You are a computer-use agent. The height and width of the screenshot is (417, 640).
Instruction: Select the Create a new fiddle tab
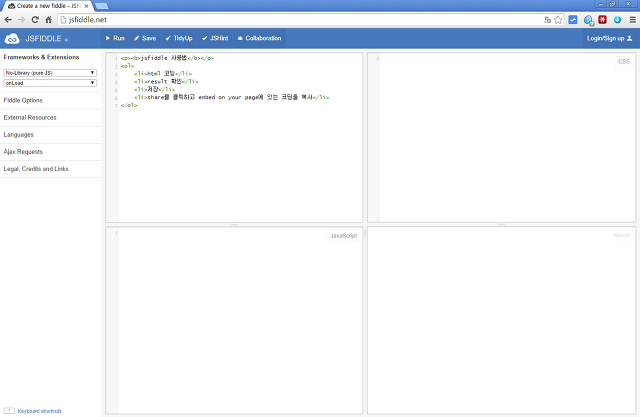coord(47,6)
